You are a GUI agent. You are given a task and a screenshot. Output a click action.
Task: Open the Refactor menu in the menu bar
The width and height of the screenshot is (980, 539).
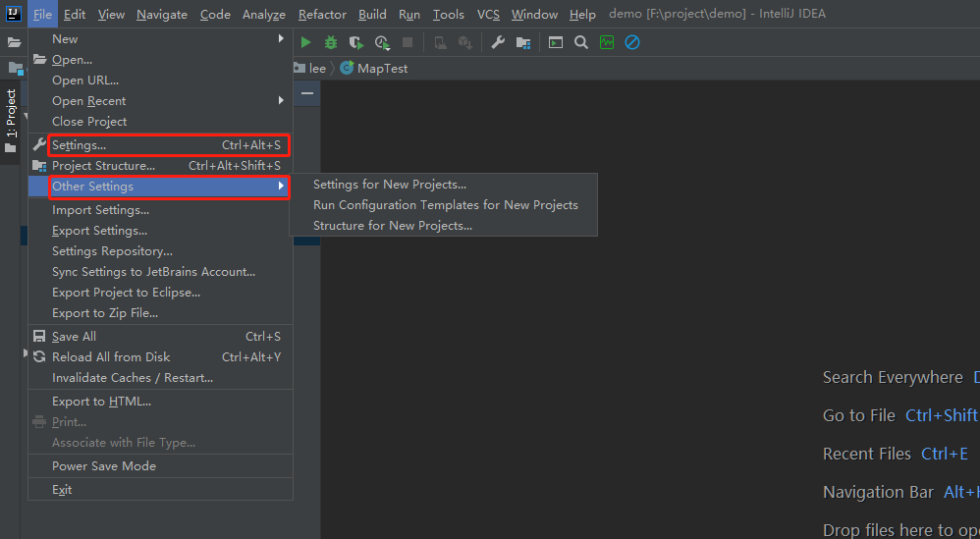(322, 15)
